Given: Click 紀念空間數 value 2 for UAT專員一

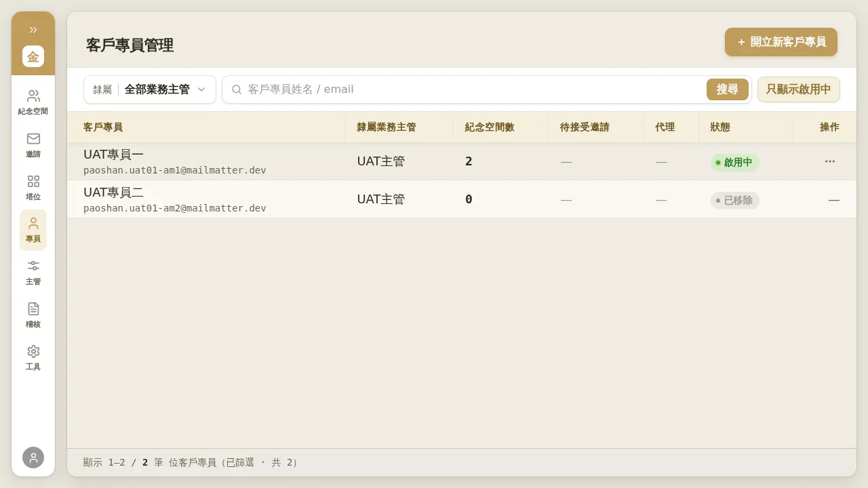Looking at the screenshot, I should [x=469, y=161].
